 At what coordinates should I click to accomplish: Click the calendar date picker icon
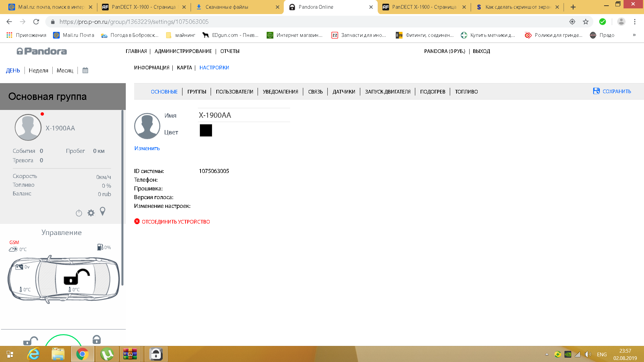[85, 70]
